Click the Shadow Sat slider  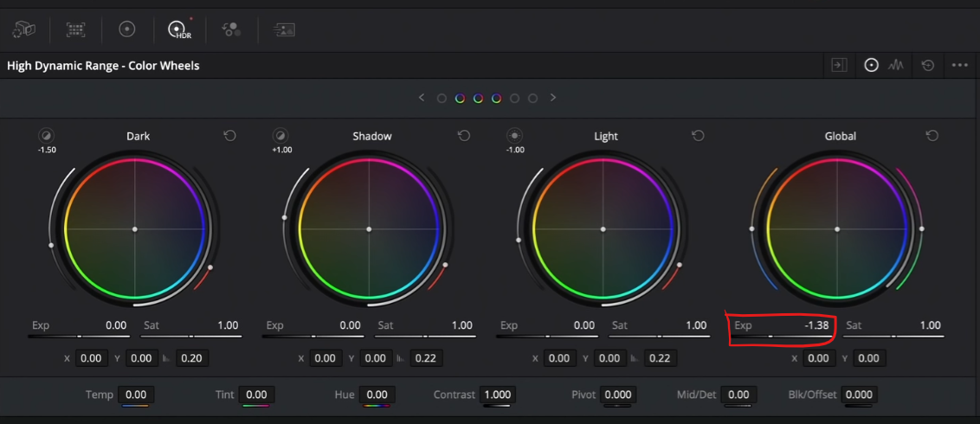pyautogui.click(x=425, y=337)
